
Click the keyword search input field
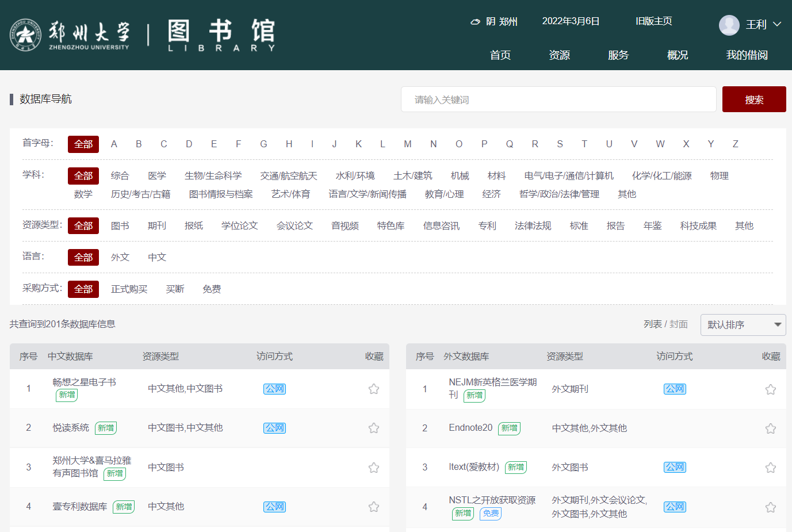click(x=558, y=99)
